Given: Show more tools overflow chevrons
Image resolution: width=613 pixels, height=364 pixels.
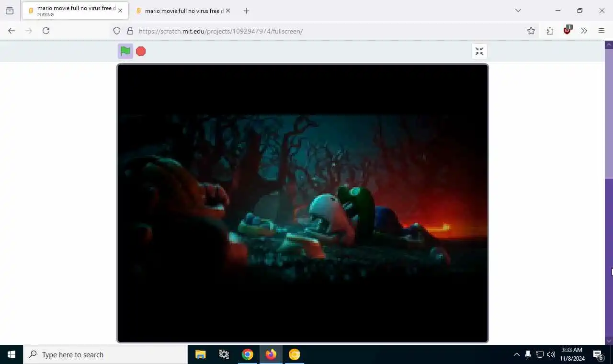Looking at the screenshot, I should 584,31.
